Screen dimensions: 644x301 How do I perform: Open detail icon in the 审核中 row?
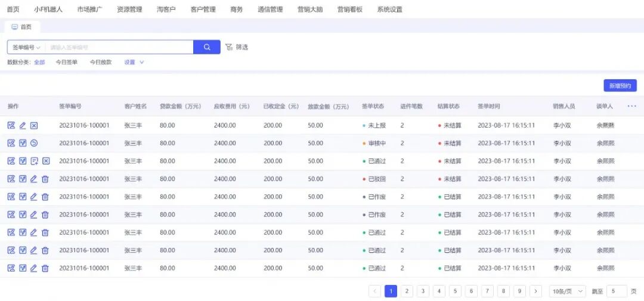pyautogui.click(x=11, y=143)
